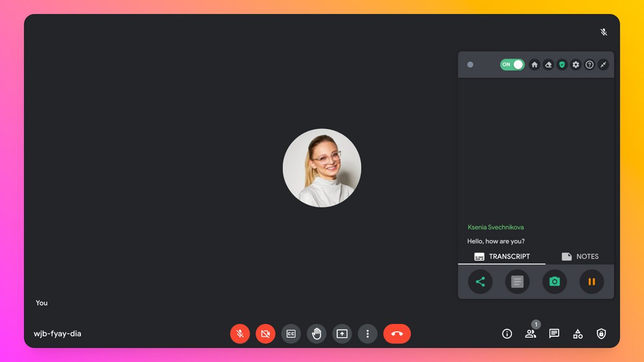Pause transcription with the orange pause button

click(x=591, y=282)
